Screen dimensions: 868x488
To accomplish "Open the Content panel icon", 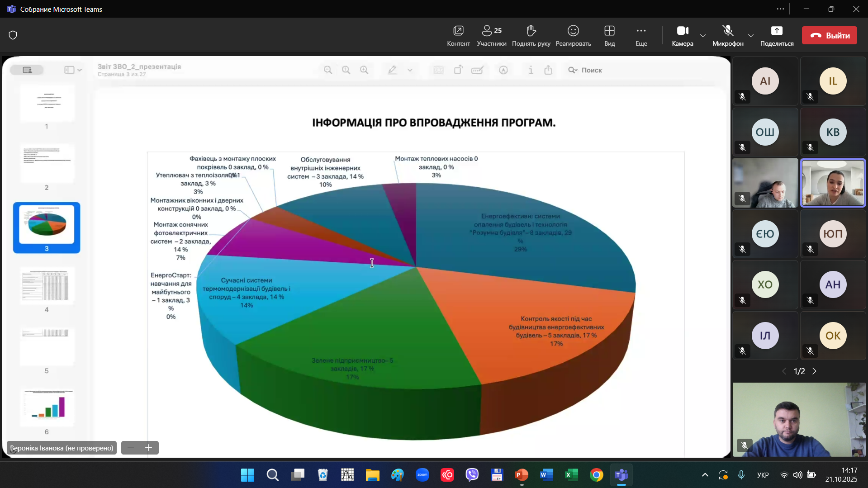I will pyautogui.click(x=458, y=31).
